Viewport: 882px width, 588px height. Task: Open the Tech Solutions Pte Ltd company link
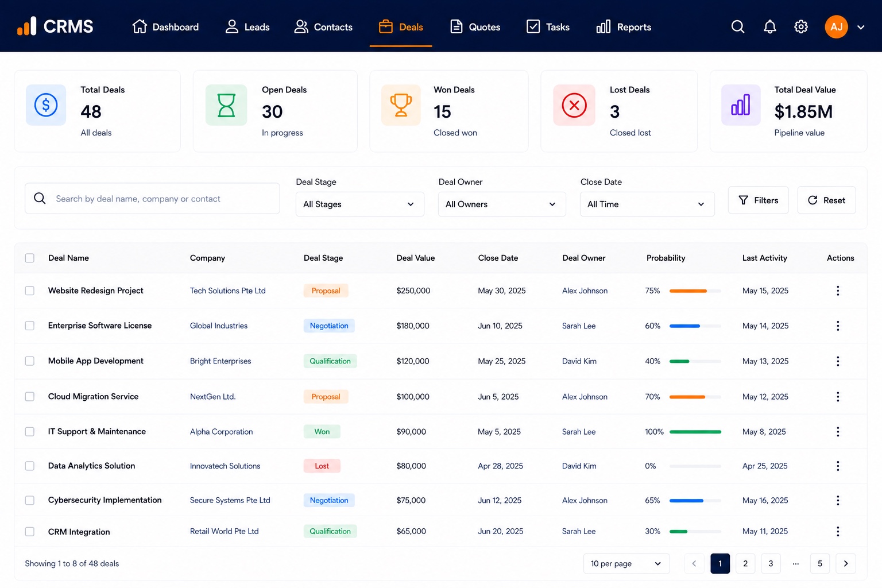tap(228, 291)
